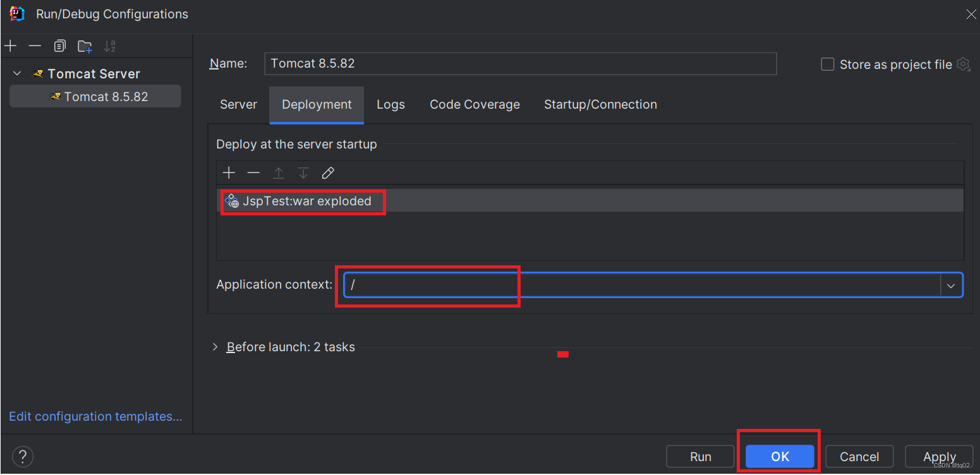
Task: Edit the selected deployment artifact
Action: [327, 173]
